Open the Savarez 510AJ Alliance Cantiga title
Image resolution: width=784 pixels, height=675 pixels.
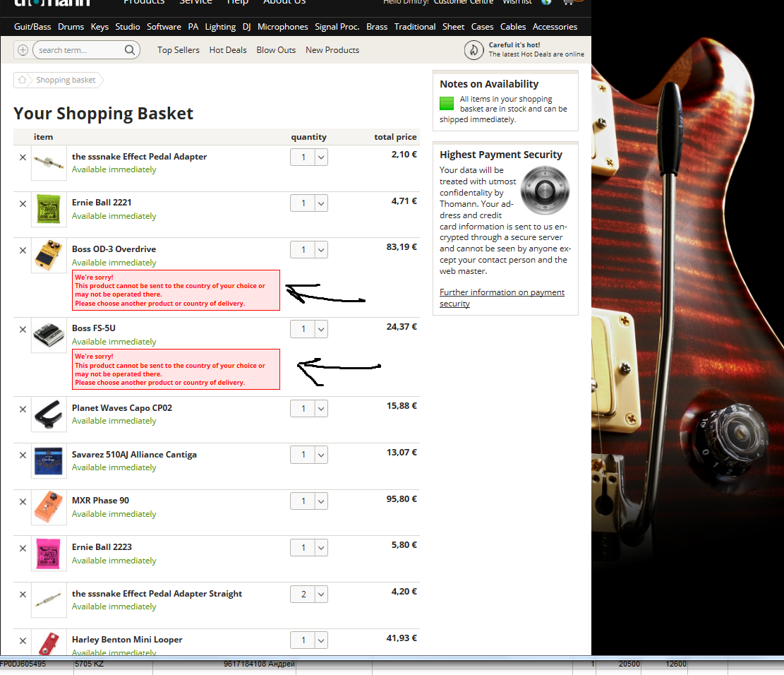pyautogui.click(x=134, y=454)
